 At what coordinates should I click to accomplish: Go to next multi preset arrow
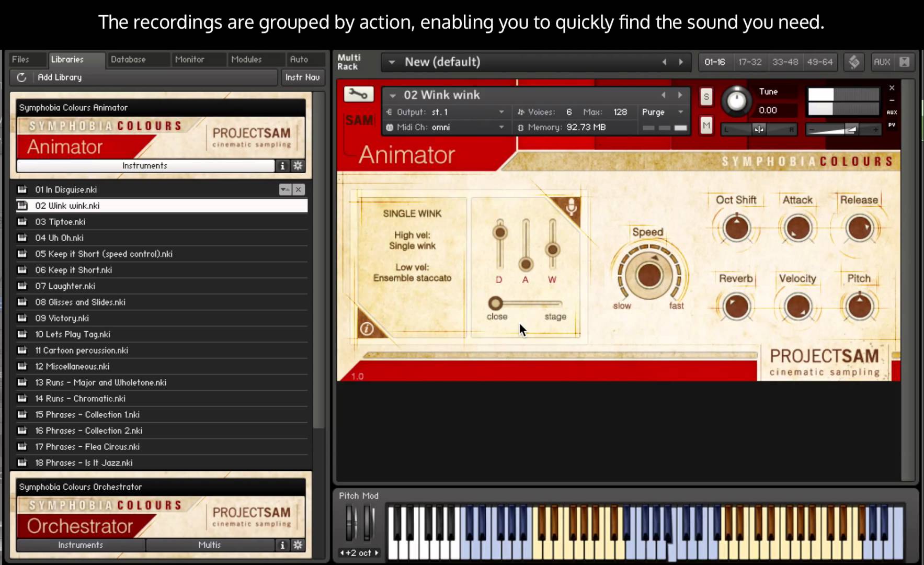pyautogui.click(x=681, y=62)
